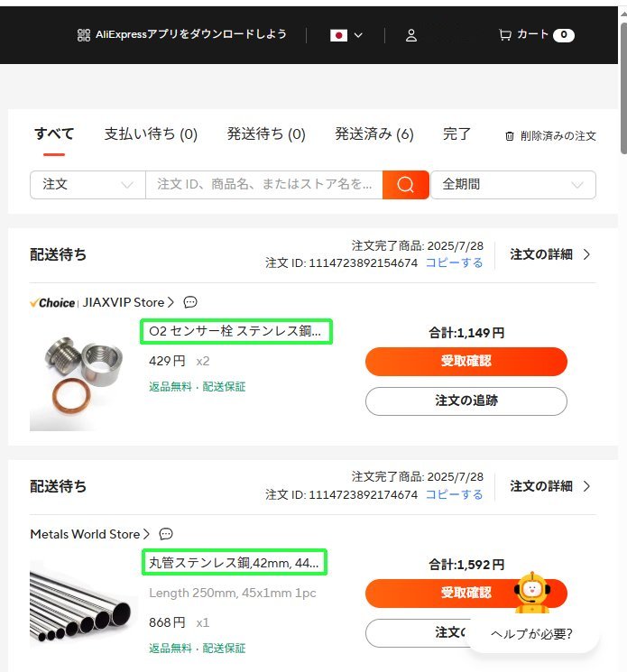Message JIAXVIP Store via chat bubble icon
Viewport: 627px width, 672px height.
tap(190, 302)
